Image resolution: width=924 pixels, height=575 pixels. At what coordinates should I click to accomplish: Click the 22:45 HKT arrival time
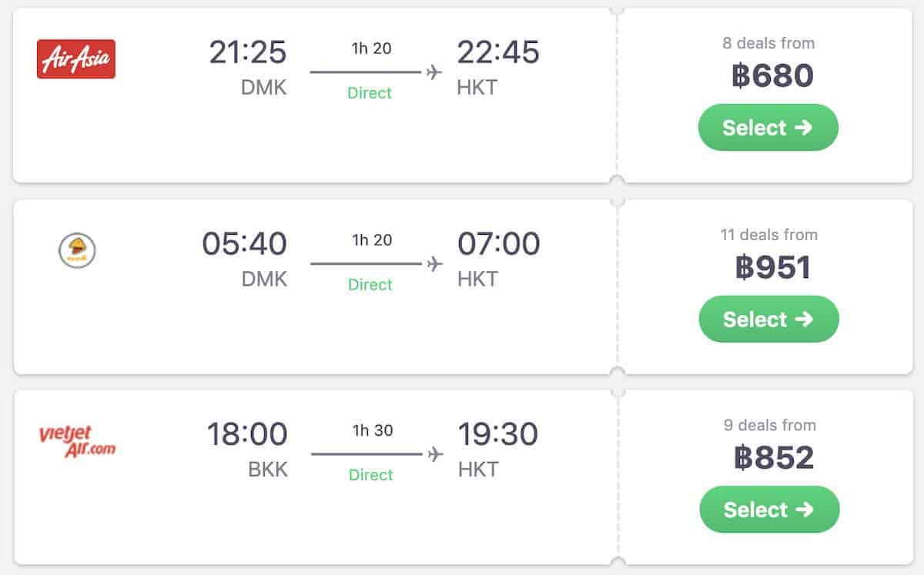click(498, 52)
